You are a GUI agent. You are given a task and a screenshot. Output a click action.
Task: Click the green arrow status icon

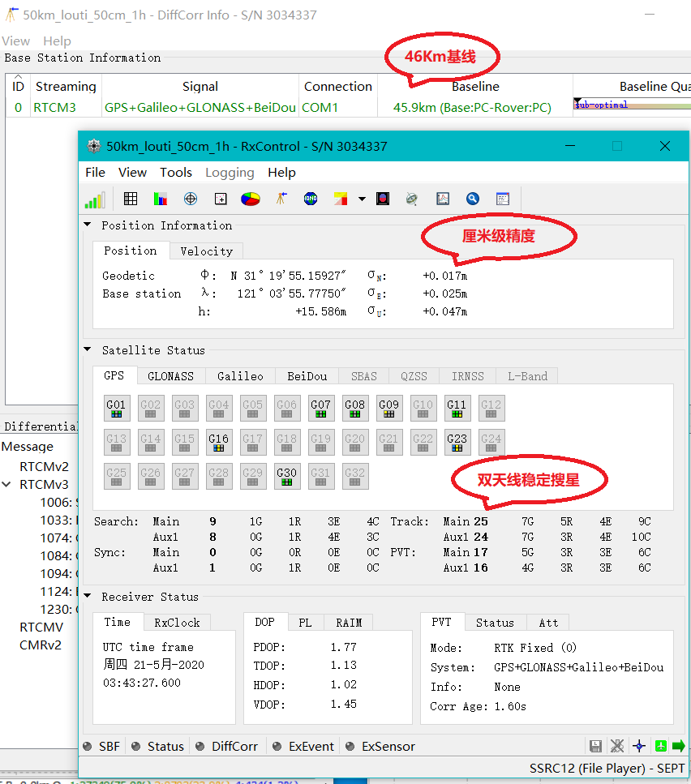(679, 747)
